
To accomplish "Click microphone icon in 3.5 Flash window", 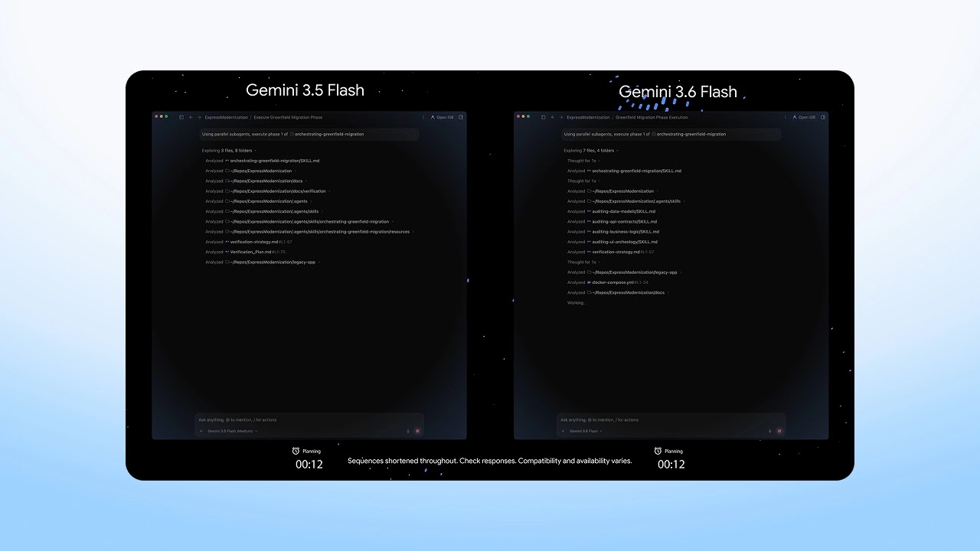I will click(408, 431).
